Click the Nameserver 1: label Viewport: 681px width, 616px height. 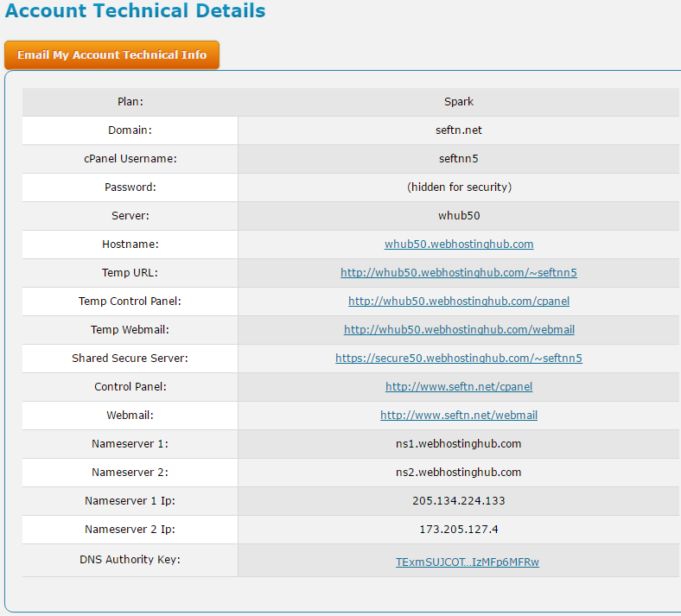130,444
